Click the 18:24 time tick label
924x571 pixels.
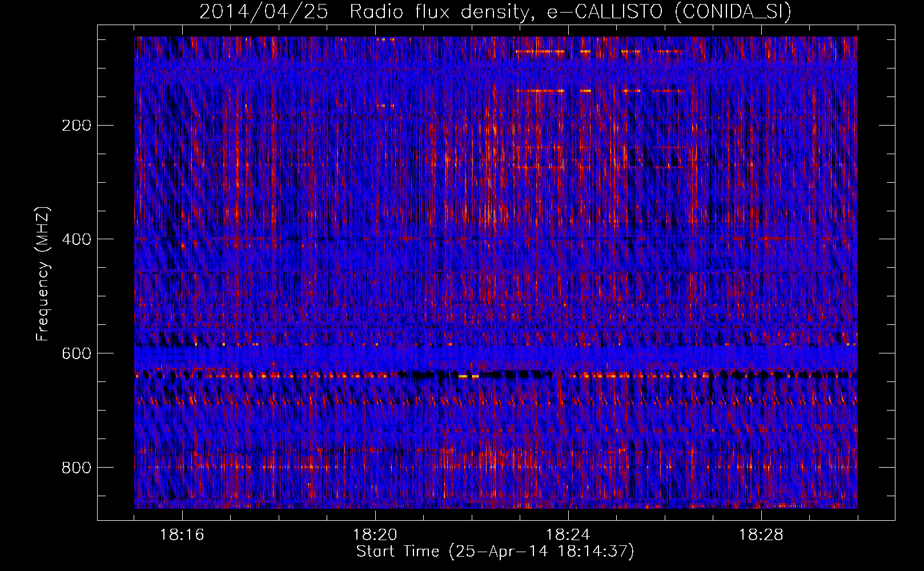(568, 535)
